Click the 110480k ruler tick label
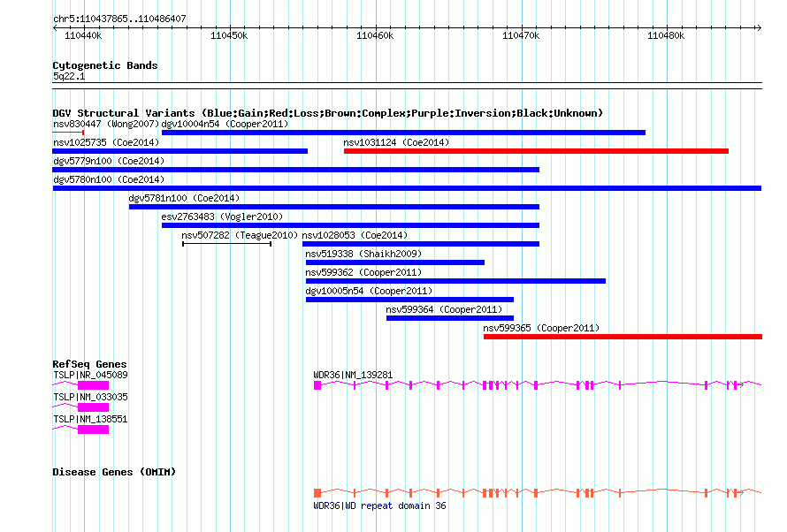 point(666,35)
